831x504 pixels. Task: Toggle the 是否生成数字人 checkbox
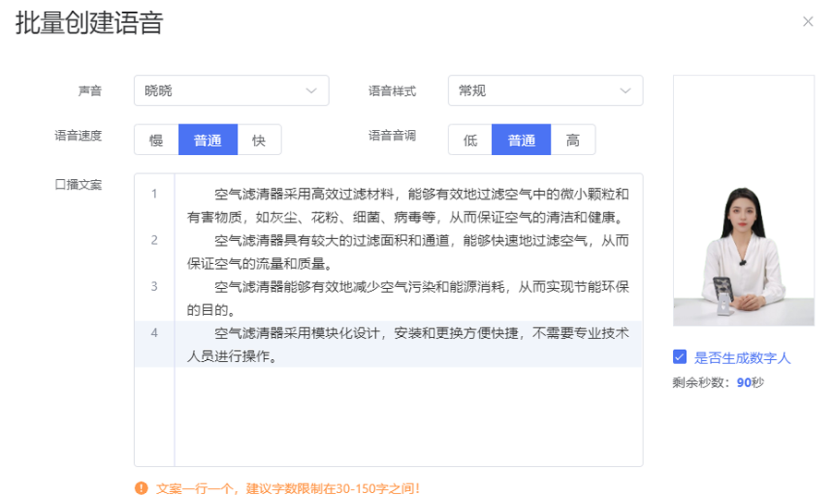click(680, 356)
